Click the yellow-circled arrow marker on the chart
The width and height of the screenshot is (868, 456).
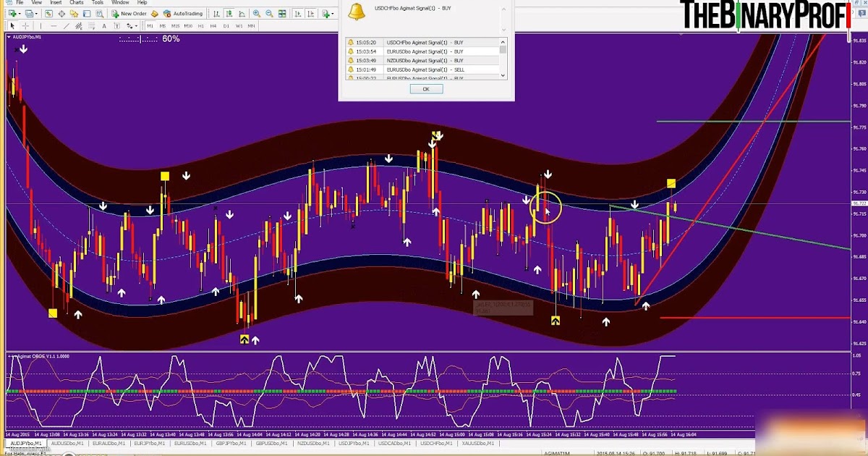point(546,208)
